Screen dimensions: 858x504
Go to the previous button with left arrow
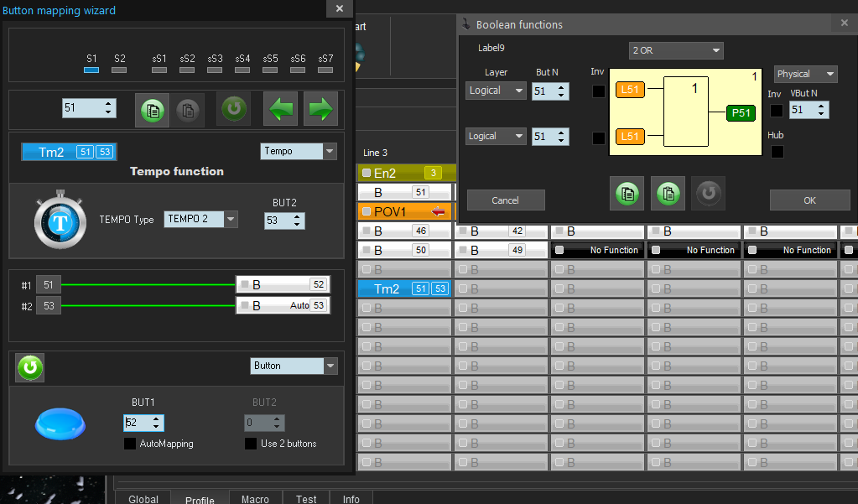coord(280,110)
